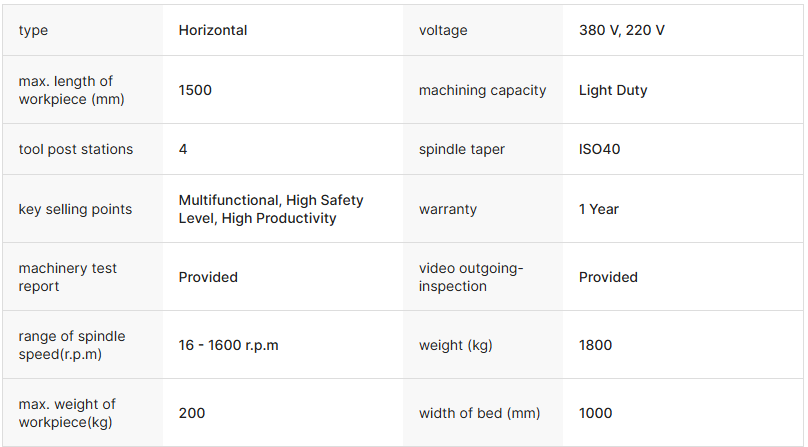
Task: Click the 'spindle taper' label
Action: pos(462,149)
